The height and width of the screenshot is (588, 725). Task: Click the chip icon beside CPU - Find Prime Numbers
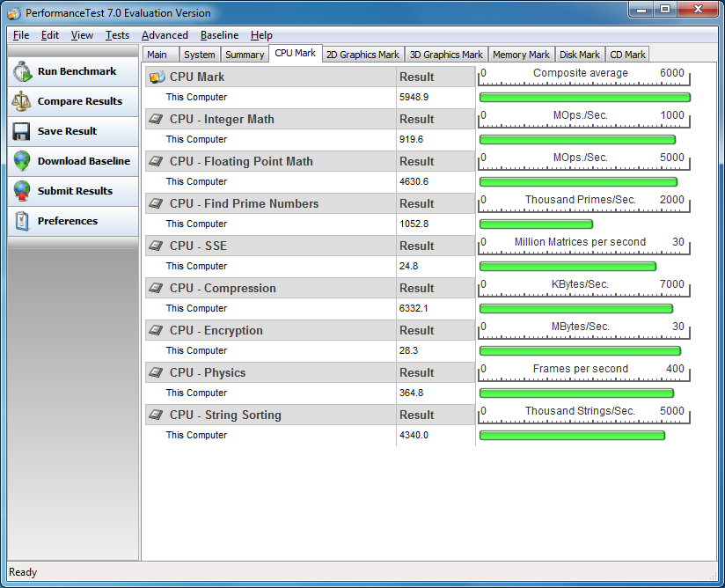point(157,203)
